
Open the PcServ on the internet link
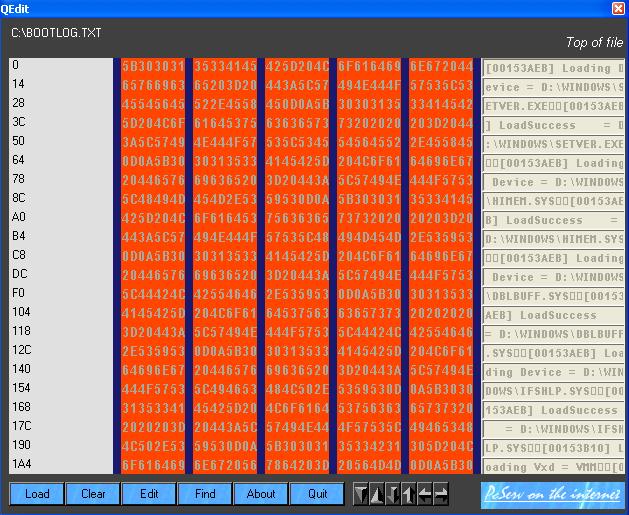coord(553,494)
